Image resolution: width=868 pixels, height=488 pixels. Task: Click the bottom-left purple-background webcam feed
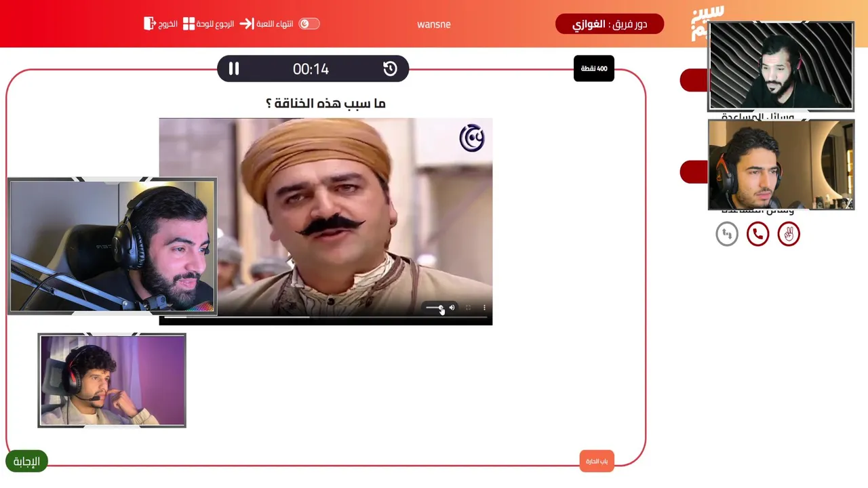pyautogui.click(x=112, y=380)
